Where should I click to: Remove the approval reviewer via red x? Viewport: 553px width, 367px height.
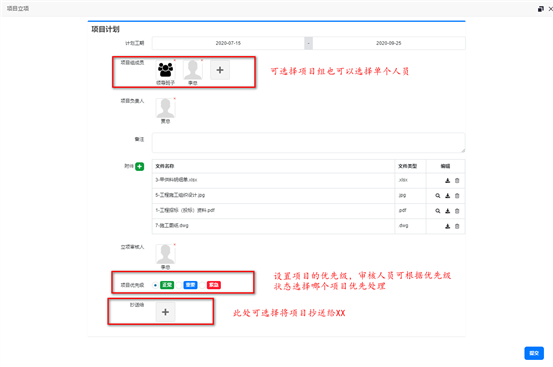pos(175,244)
